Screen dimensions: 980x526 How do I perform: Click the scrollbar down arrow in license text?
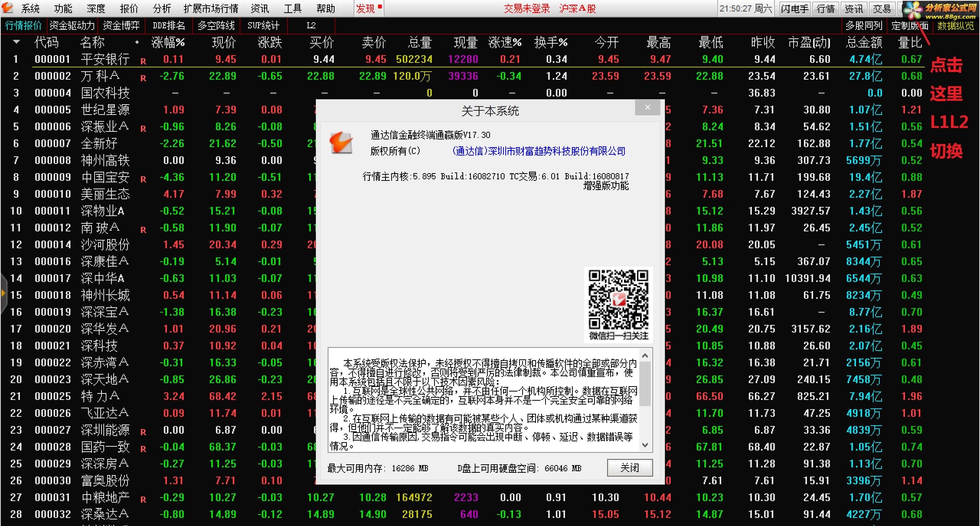click(645, 445)
